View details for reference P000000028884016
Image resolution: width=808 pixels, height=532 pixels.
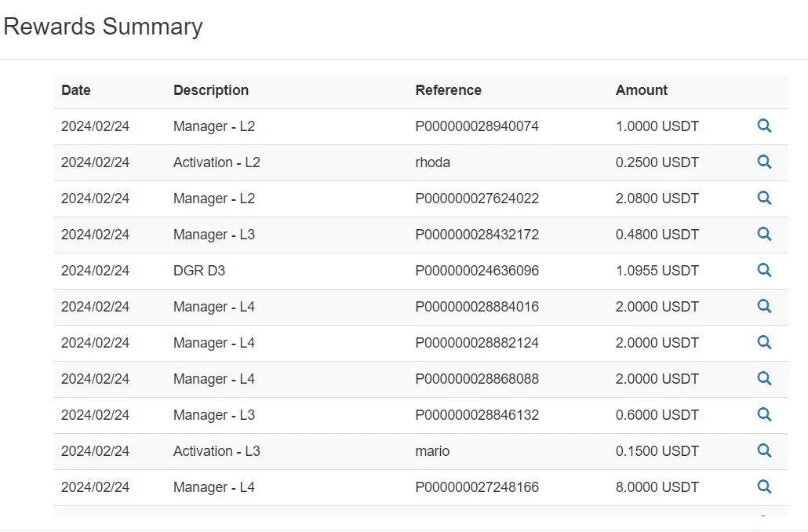pyautogui.click(x=764, y=306)
